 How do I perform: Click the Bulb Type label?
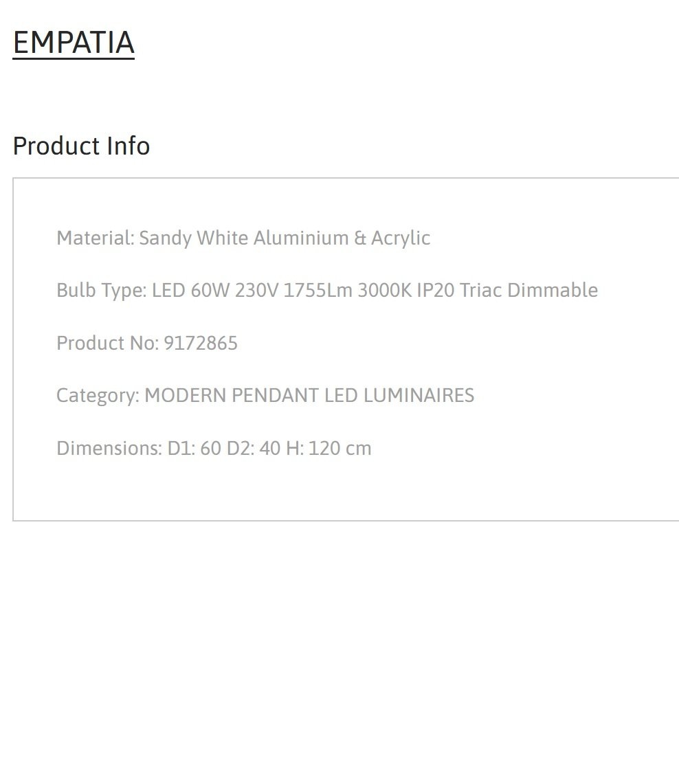tap(102, 291)
